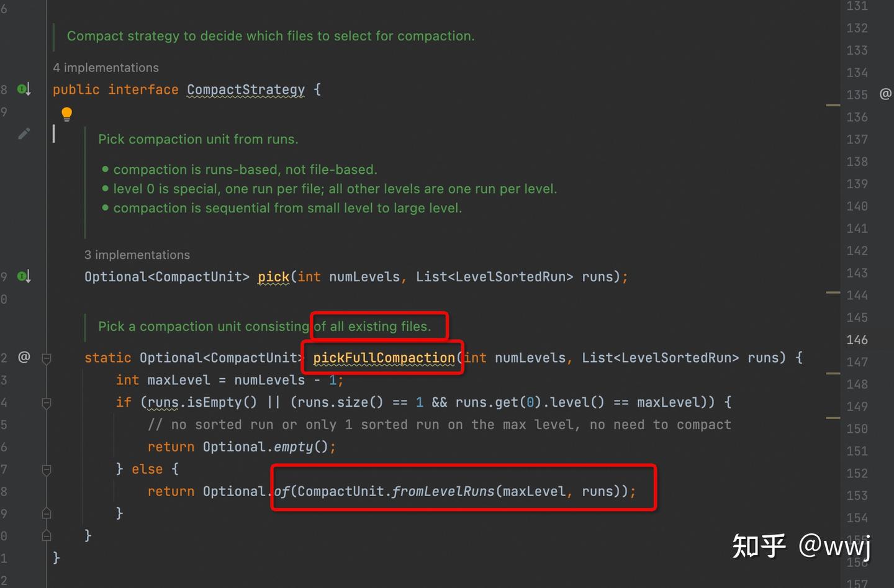Collapse the if-block fold marker
894x588 pixels.
tap(47, 403)
